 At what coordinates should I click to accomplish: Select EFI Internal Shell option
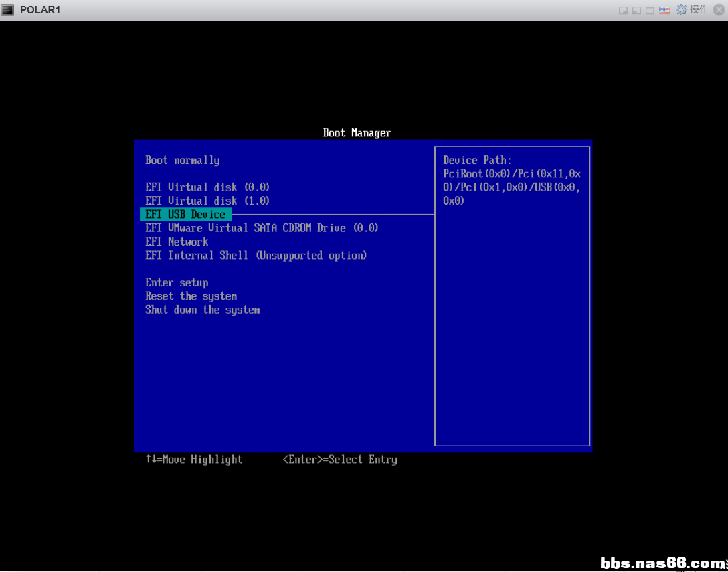256,256
